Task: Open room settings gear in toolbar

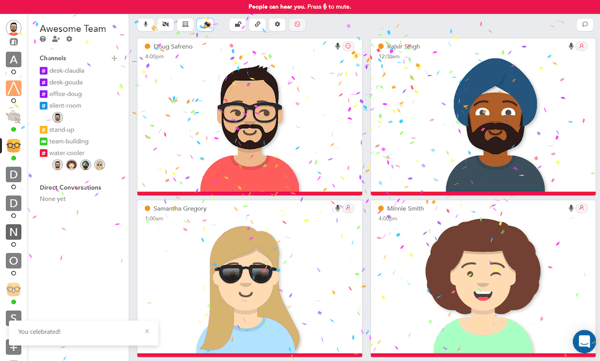Action: click(x=277, y=25)
